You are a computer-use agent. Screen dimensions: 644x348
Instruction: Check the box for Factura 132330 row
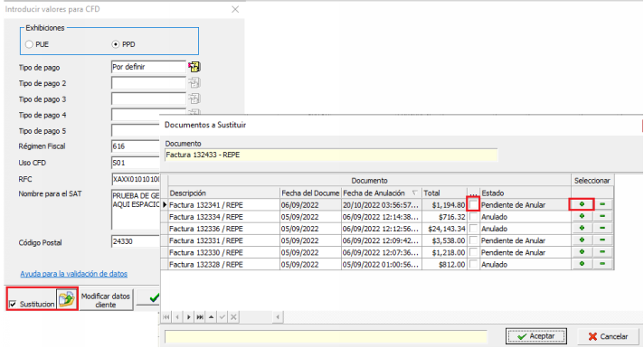(474, 252)
